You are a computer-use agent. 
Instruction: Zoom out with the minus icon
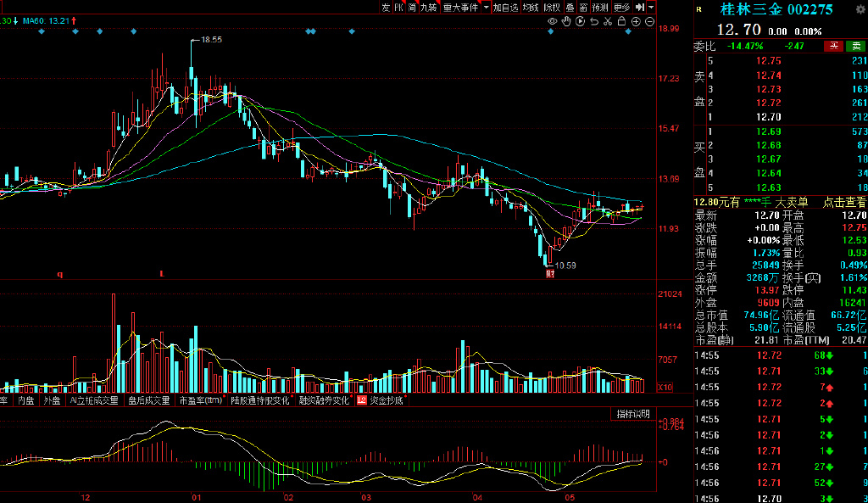(x=649, y=21)
